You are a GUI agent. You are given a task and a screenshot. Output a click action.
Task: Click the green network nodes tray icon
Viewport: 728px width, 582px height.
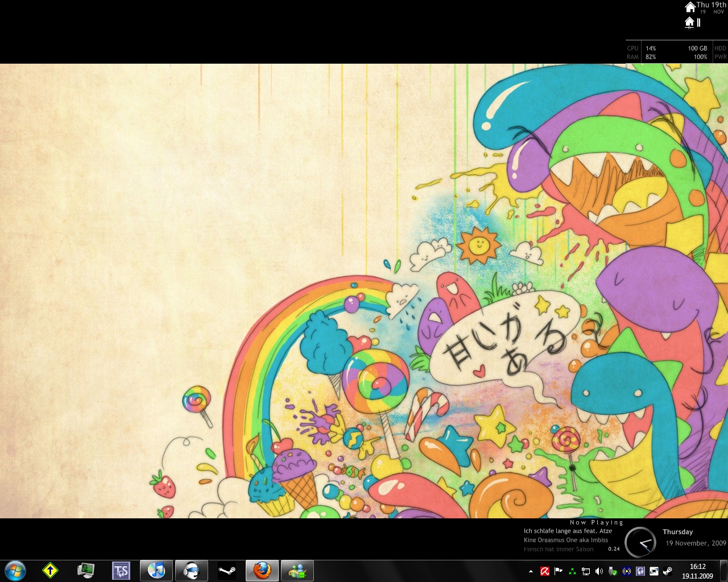(572, 571)
